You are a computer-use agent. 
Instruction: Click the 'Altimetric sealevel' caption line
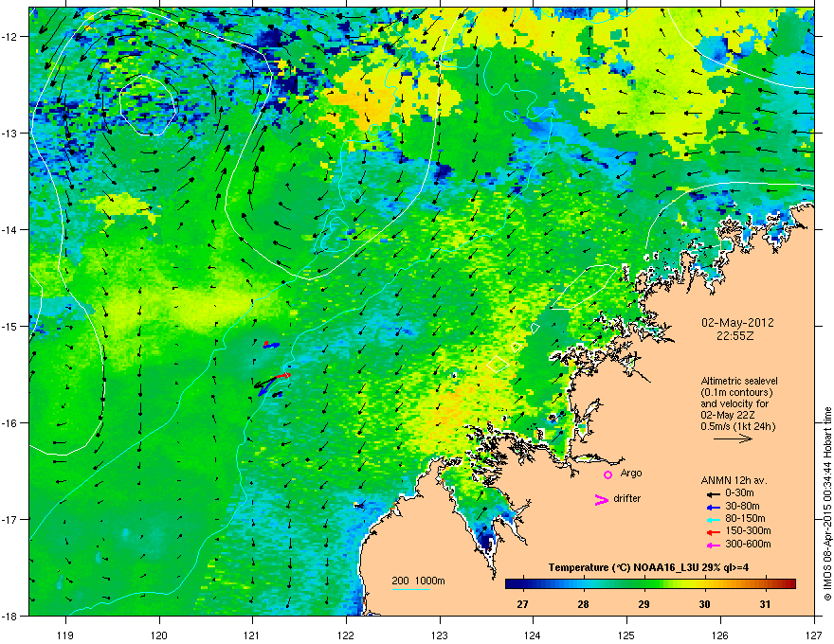point(739,381)
